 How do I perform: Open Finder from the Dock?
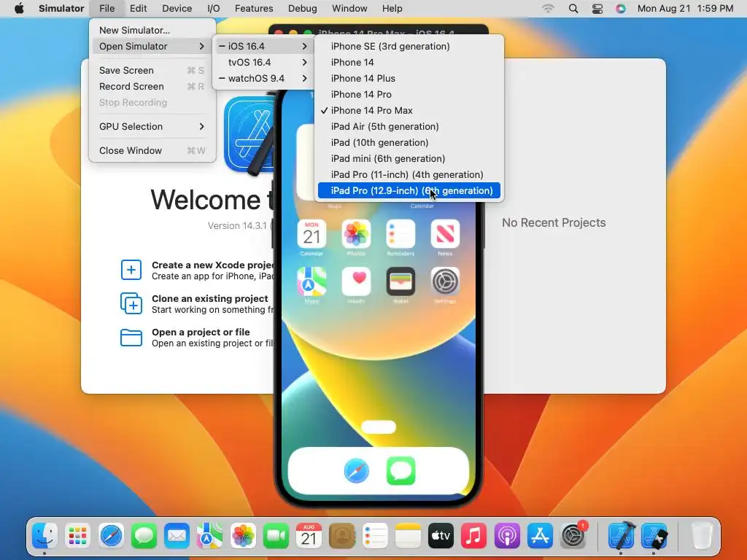click(44, 536)
